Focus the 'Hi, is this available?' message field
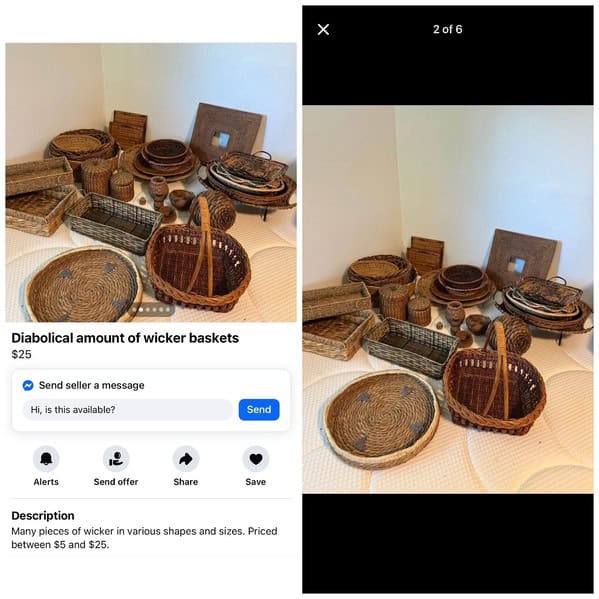Viewport: 599px width, 599px height. pyautogui.click(x=128, y=410)
